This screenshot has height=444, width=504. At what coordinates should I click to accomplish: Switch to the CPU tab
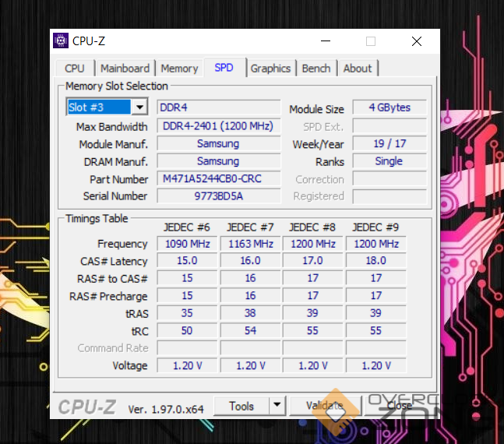click(75, 69)
